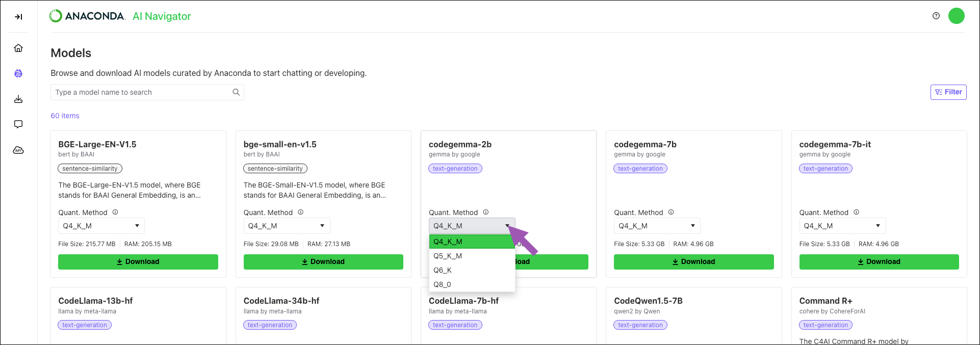Click the info icon next to codegemma-2b Quant. Method
The image size is (980, 345).
click(x=486, y=212)
